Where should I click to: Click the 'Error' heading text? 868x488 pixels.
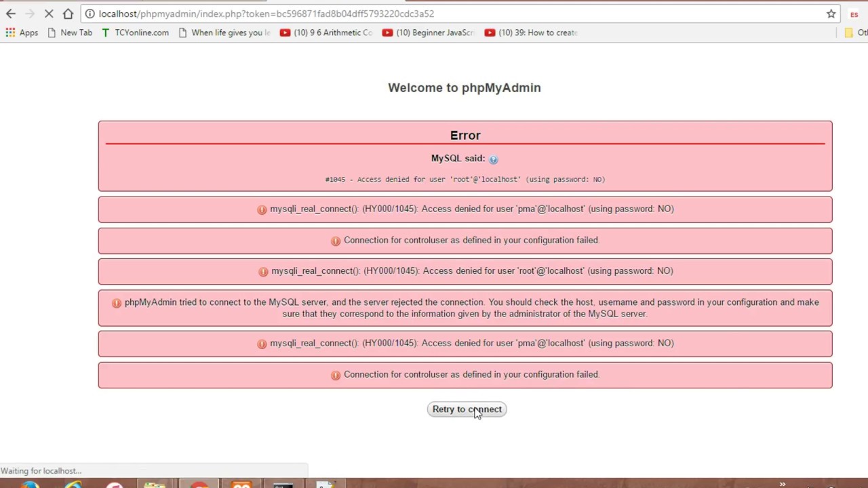pyautogui.click(x=465, y=136)
